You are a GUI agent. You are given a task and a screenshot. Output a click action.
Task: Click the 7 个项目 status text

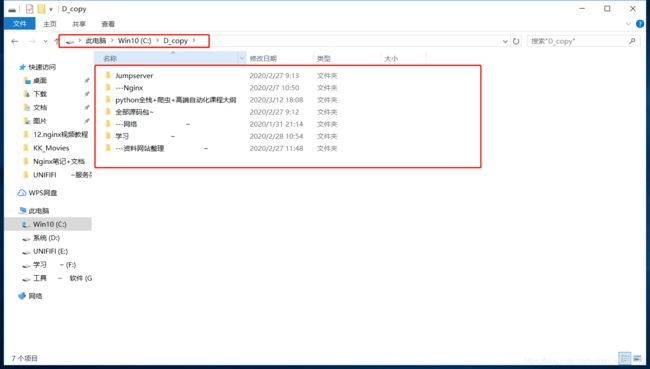click(24, 358)
